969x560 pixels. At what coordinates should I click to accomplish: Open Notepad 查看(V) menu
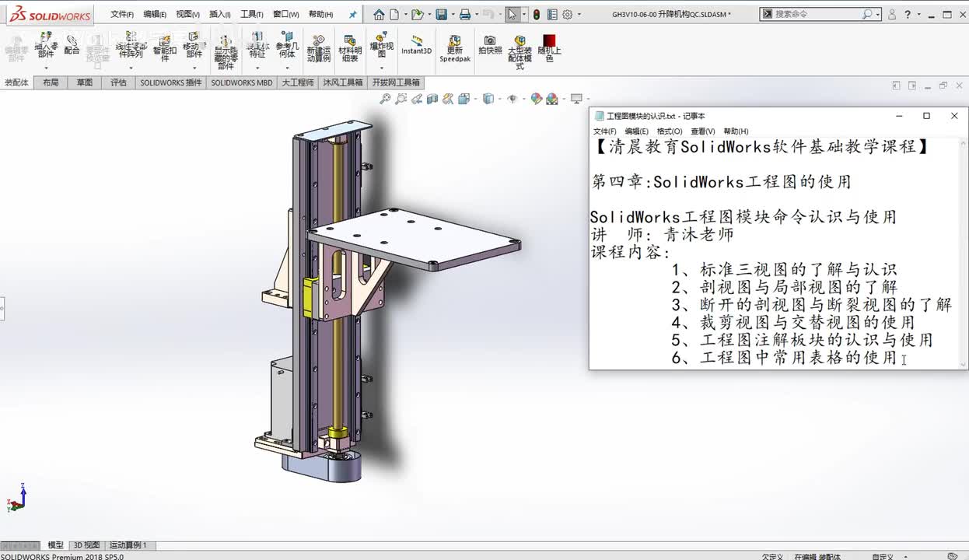[703, 131]
